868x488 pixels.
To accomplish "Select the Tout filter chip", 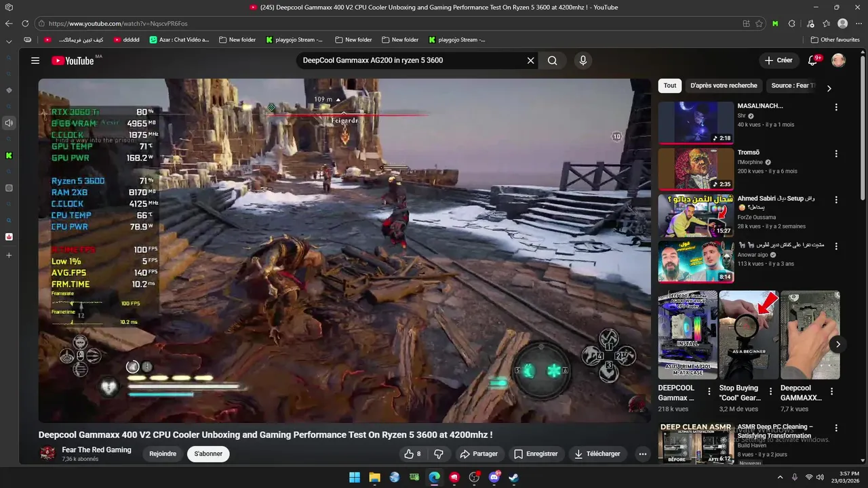I will click(x=670, y=85).
